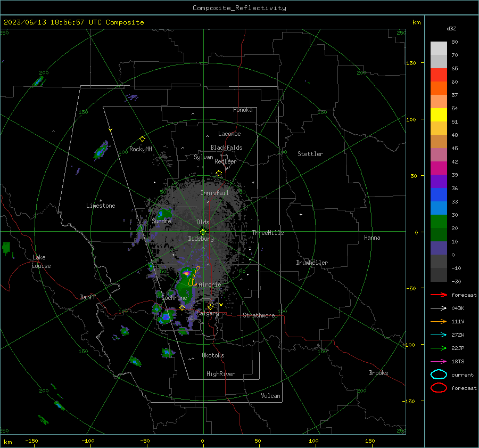Click the red forecast arrow legend icon

439,295
